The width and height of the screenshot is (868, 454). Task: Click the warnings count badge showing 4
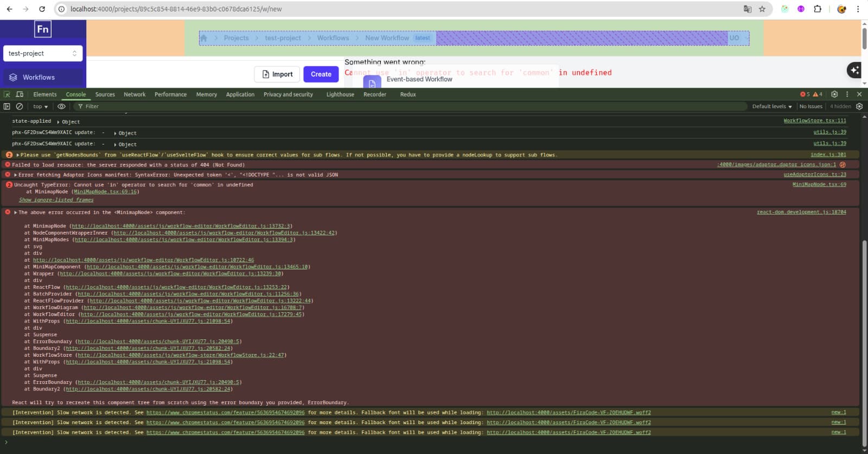(x=818, y=94)
